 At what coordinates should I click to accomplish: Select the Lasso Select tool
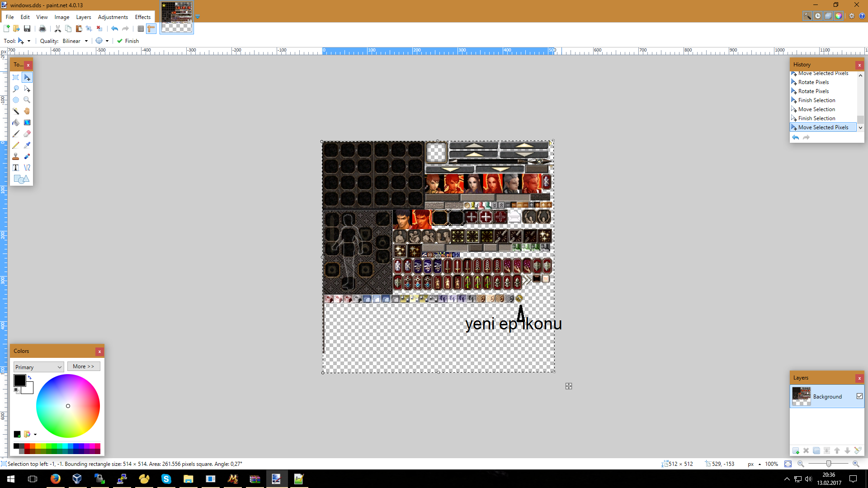(16, 89)
